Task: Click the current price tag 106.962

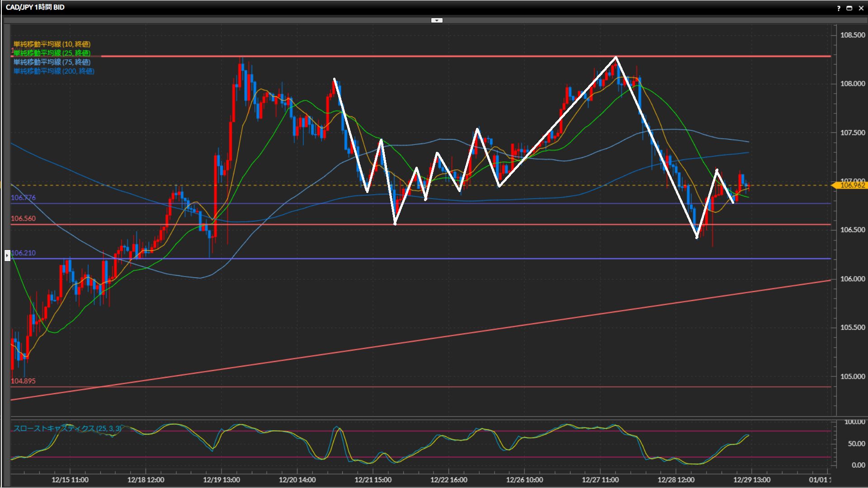Action: click(852, 185)
